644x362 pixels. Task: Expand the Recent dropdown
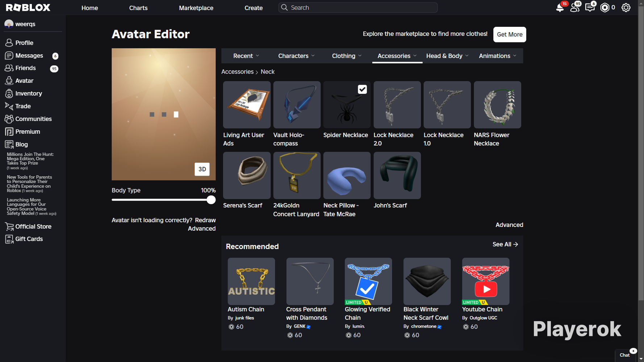(x=246, y=56)
